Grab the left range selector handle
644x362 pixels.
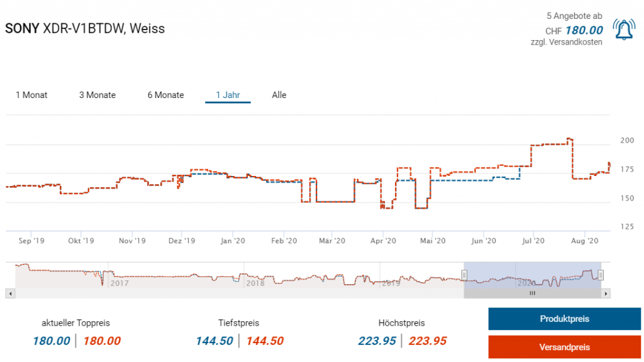(x=464, y=275)
